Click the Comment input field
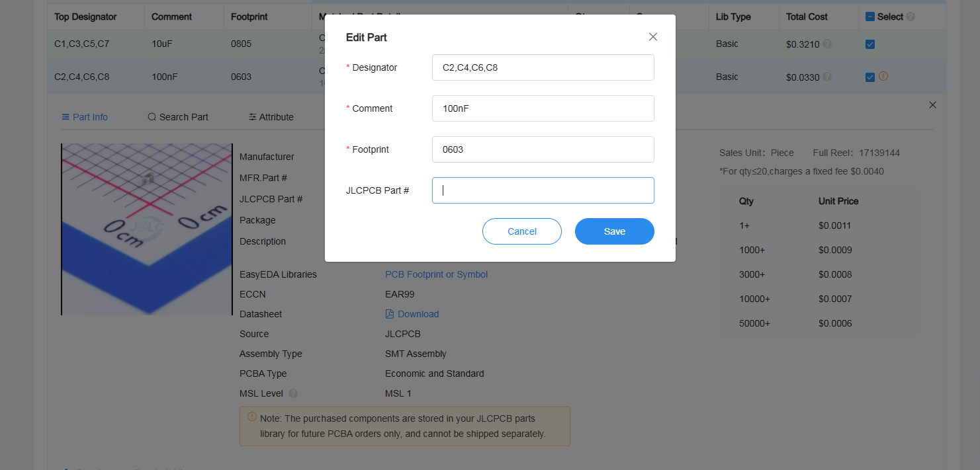Viewport: 980px width, 470px height. (x=543, y=108)
